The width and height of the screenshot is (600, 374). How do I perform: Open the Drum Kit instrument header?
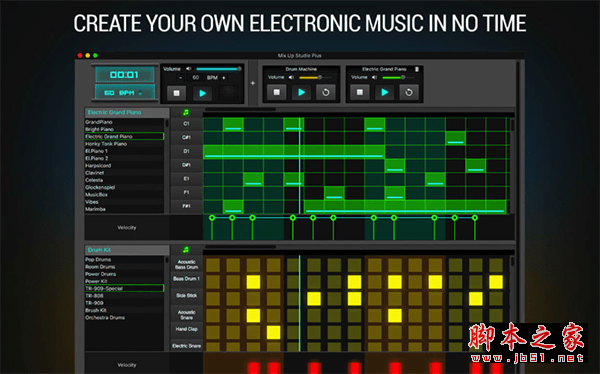(127, 250)
